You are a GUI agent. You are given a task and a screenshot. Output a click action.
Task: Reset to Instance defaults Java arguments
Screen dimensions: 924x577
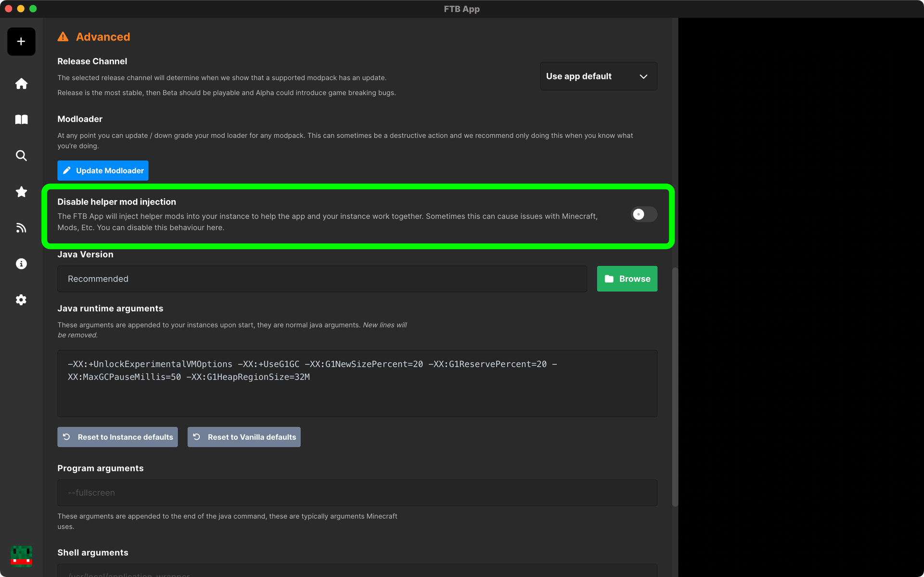tap(119, 437)
